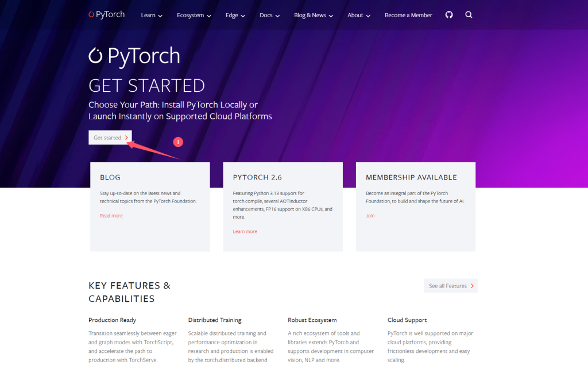588x381 pixels.
Task: Expand the Ecosystem dropdown menu
Action: click(194, 15)
